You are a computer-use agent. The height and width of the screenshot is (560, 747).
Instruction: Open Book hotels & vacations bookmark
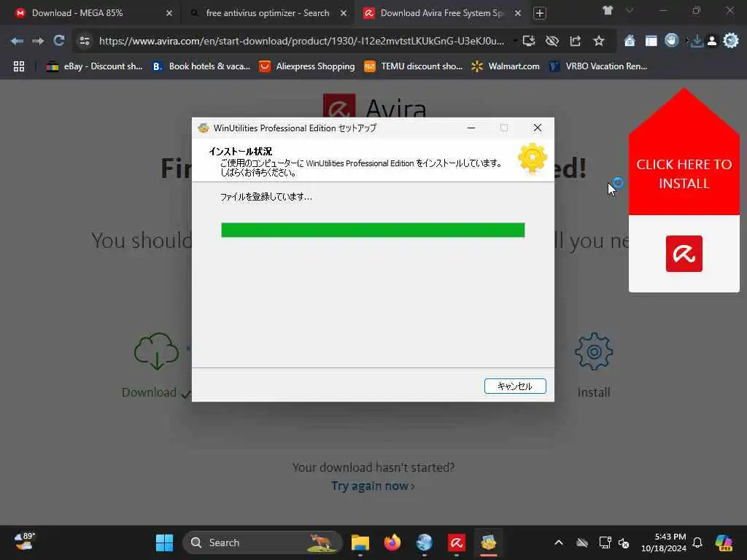[x=201, y=66]
